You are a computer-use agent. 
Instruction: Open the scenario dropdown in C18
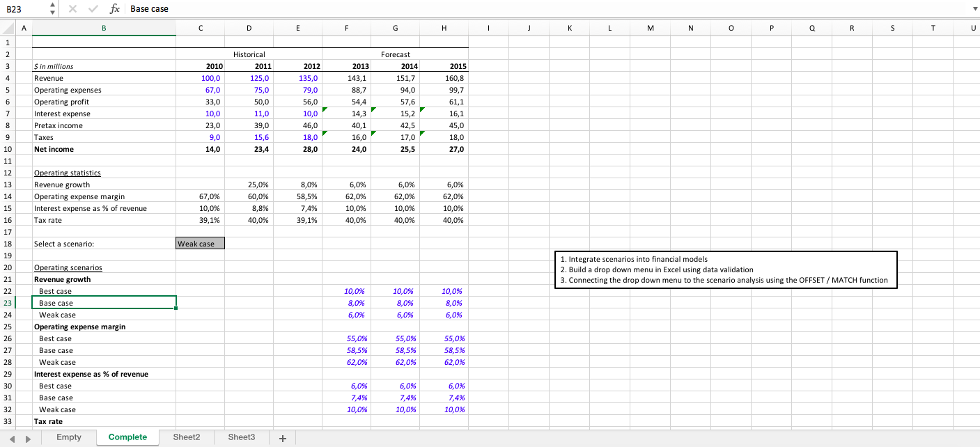point(221,244)
